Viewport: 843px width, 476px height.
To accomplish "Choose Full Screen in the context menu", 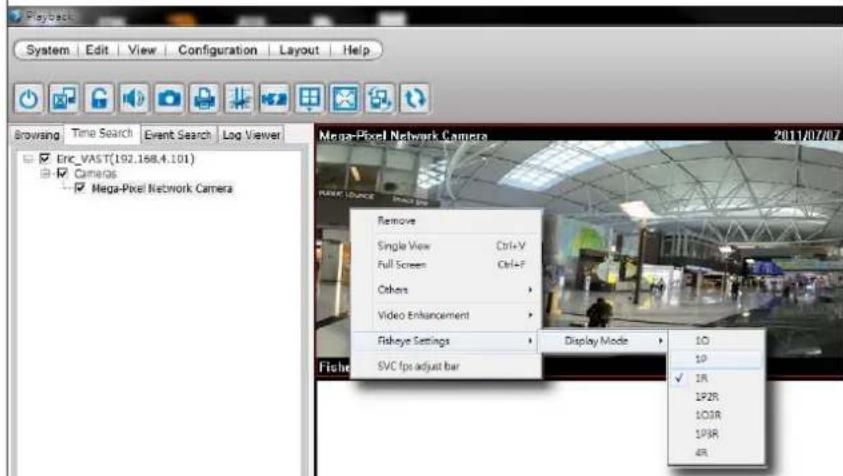I will click(446, 265).
